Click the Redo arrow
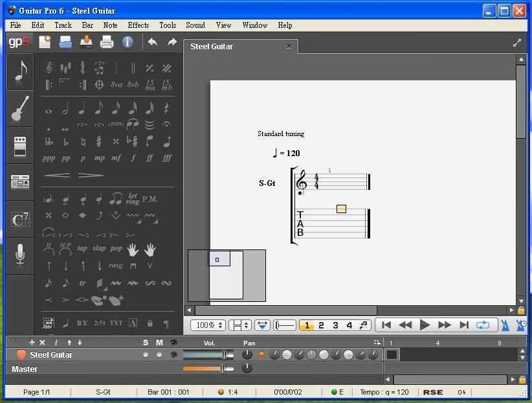The width and height of the screenshot is (532, 403). (x=172, y=42)
